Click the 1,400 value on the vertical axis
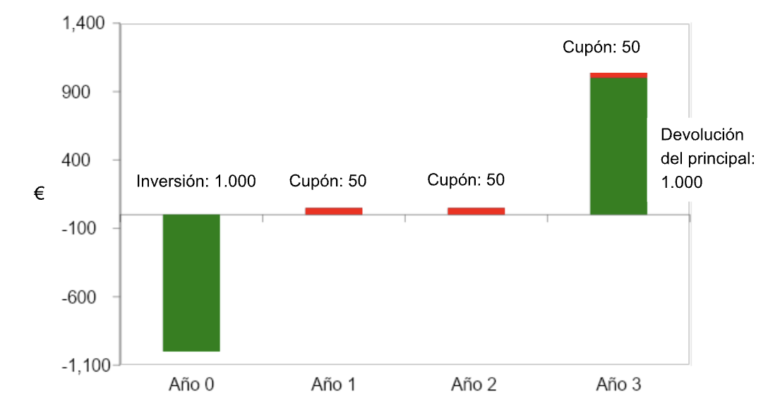This screenshot has width=768, height=411. (84, 23)
